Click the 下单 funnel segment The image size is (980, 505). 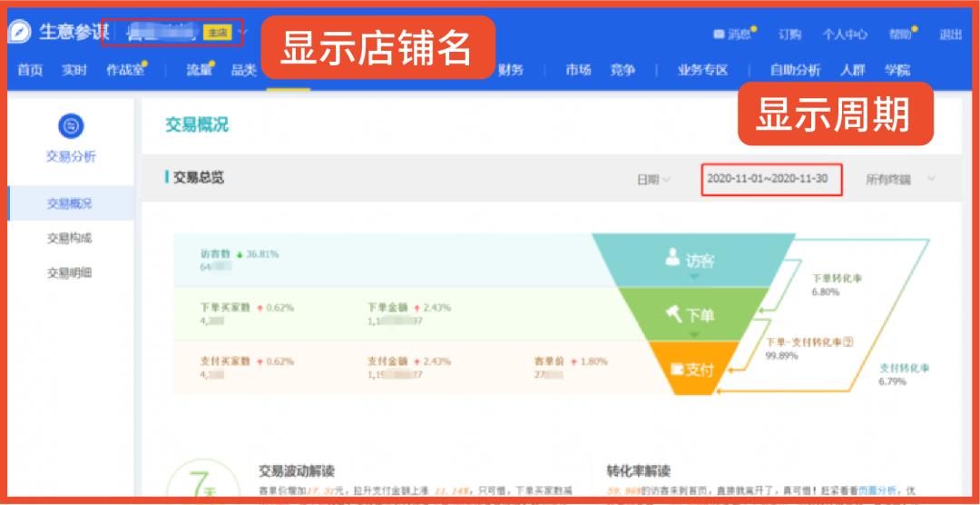692,315
